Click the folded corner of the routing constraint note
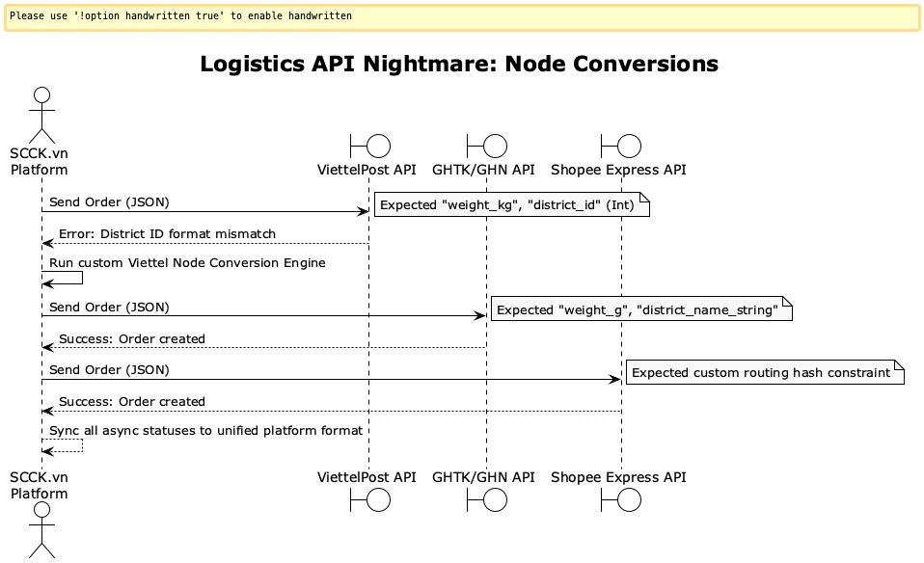 [x=896, y=364]
